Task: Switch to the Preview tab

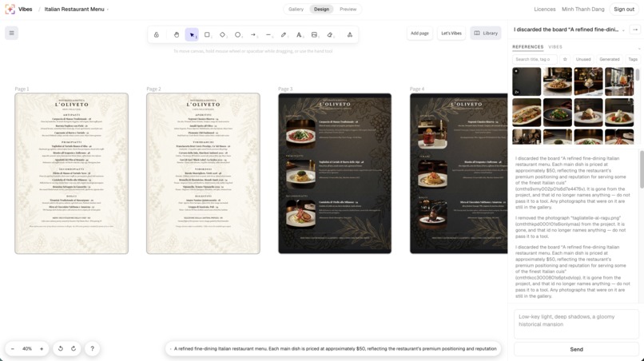Action: (348, 9)
